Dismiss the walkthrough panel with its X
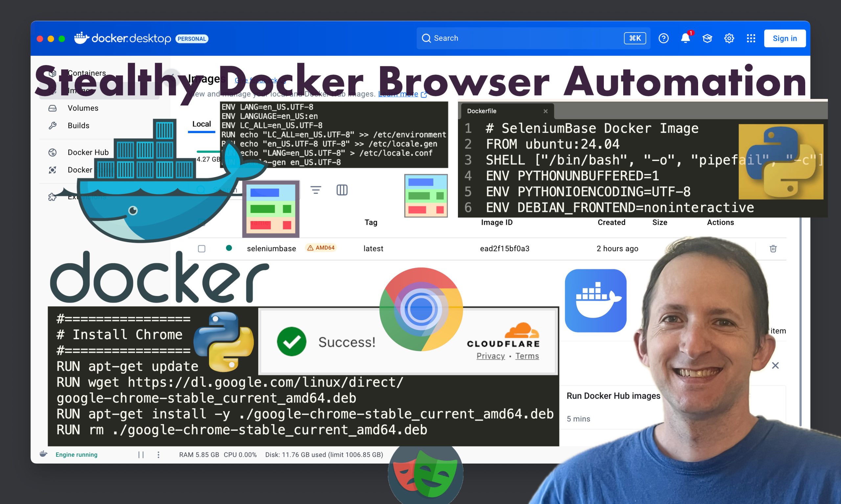841x504 pixels. (775, 365)
